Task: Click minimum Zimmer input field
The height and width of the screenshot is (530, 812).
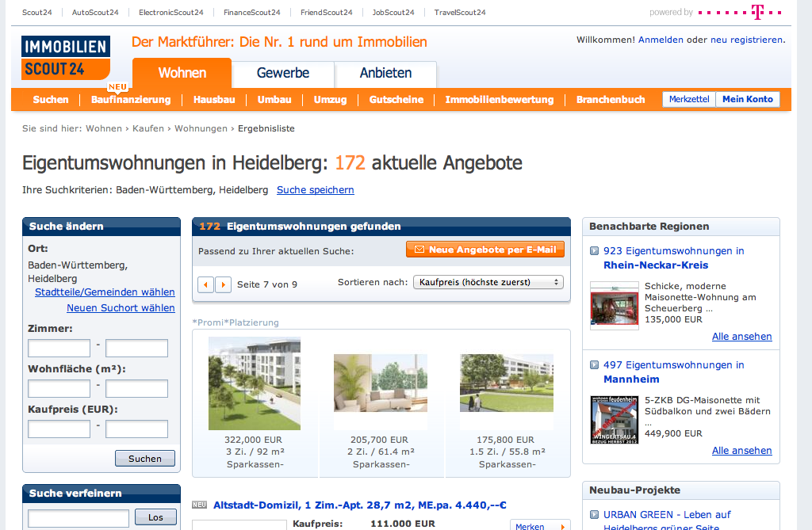Action: click(x=59, y=349)
